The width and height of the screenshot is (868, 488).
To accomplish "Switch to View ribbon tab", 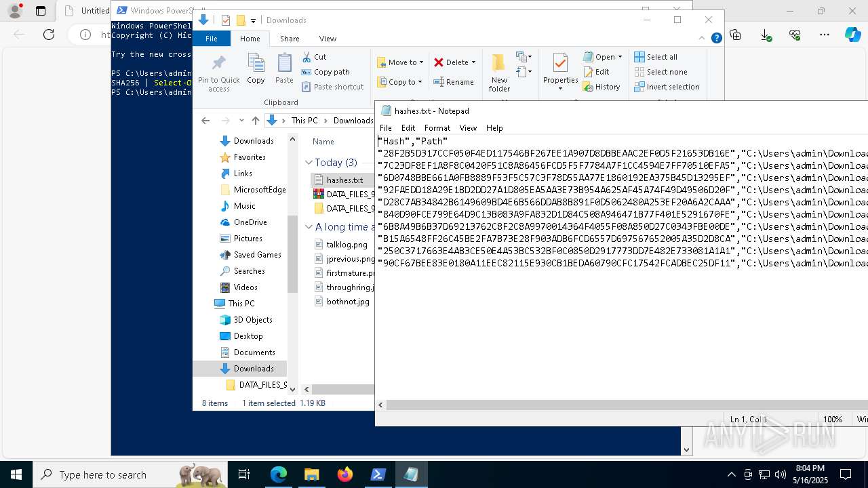I will tap(328, 39).
